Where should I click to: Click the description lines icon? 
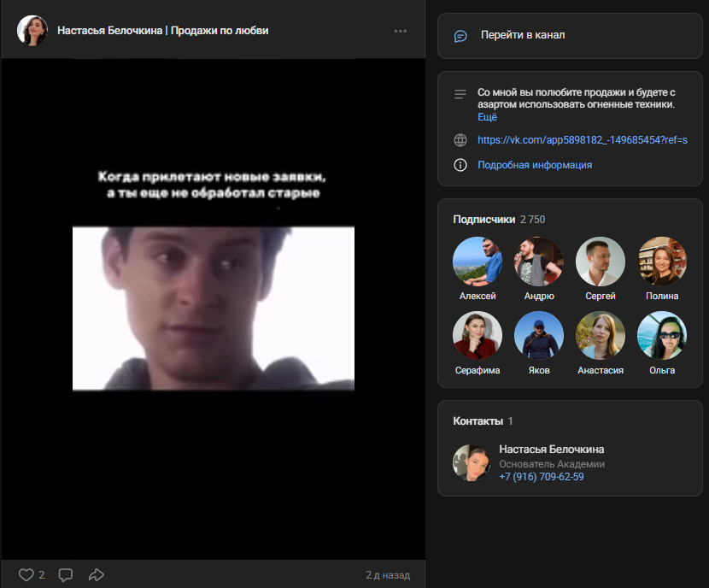(460, 93)
